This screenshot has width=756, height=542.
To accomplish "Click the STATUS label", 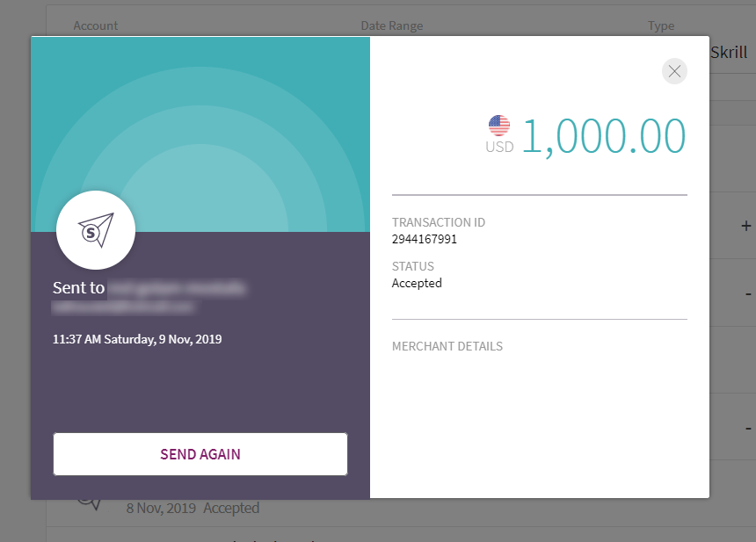I will pyautogui.click(x=413, y=266).
